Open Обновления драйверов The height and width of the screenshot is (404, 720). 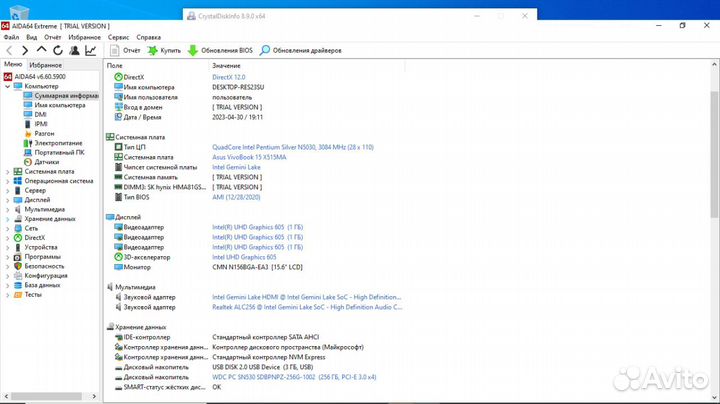tap(300, 50)
